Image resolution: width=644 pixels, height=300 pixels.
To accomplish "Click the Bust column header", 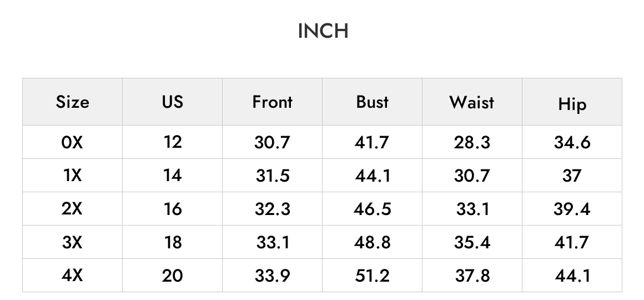I will pos(372,102).
